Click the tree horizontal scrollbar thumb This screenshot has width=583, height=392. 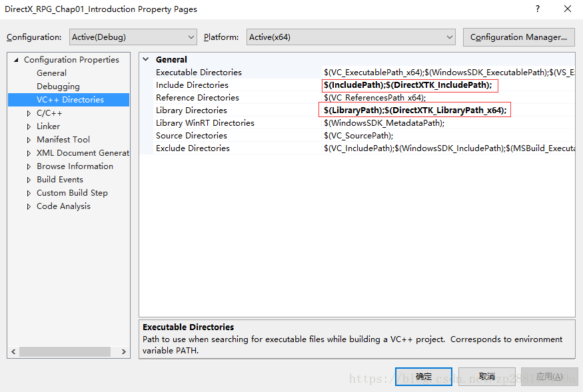[x=65, y=351]
